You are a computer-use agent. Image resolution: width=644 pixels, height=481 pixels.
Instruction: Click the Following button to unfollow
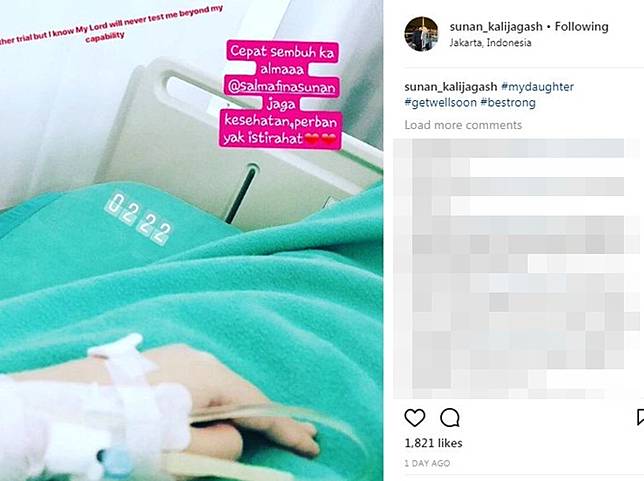point(582,27)
